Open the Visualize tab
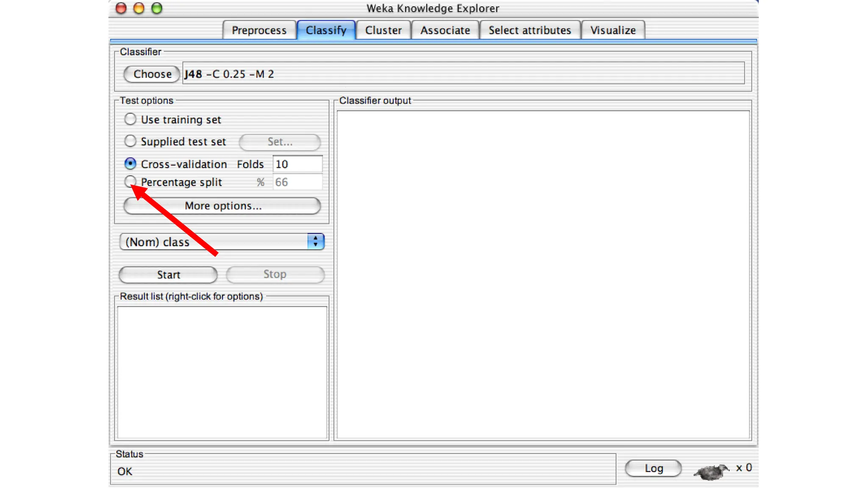The image size is (868, 488). tap(613, 30)
